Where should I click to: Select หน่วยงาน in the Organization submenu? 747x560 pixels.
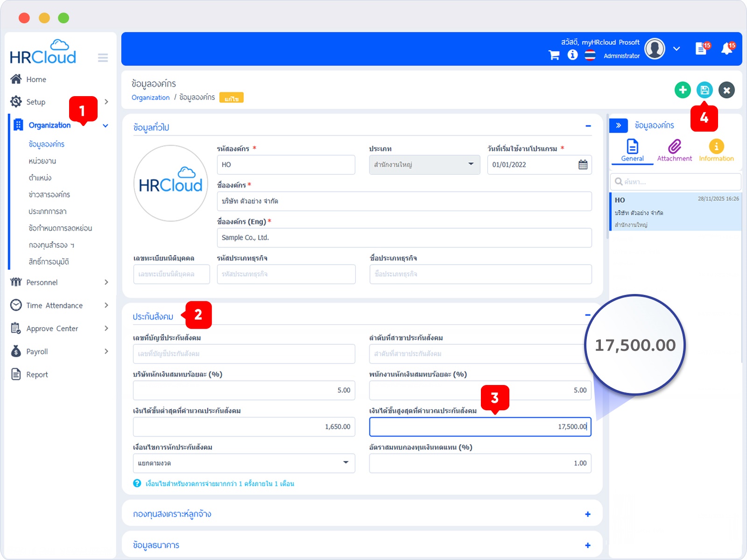(42, 161)
